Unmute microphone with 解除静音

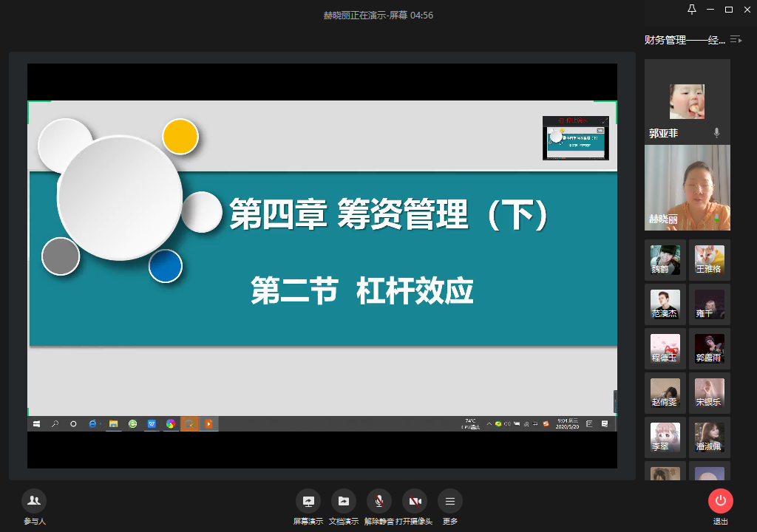tap(379, 501)
